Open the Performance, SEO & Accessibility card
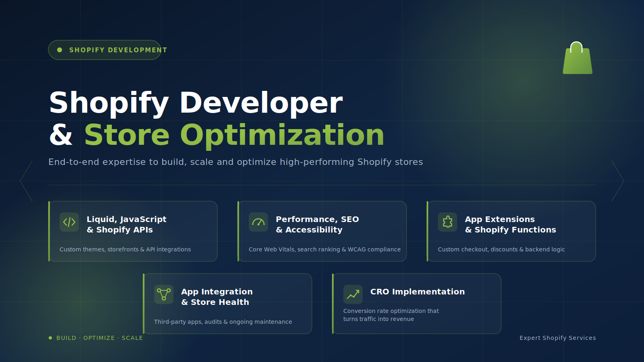This screenshot has height=362, width=644. [322, 231]
